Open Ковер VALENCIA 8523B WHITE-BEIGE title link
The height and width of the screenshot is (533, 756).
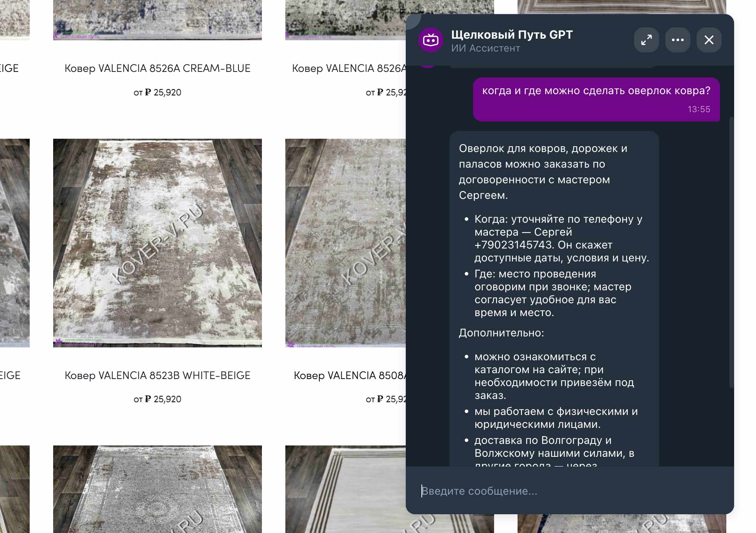157,376
